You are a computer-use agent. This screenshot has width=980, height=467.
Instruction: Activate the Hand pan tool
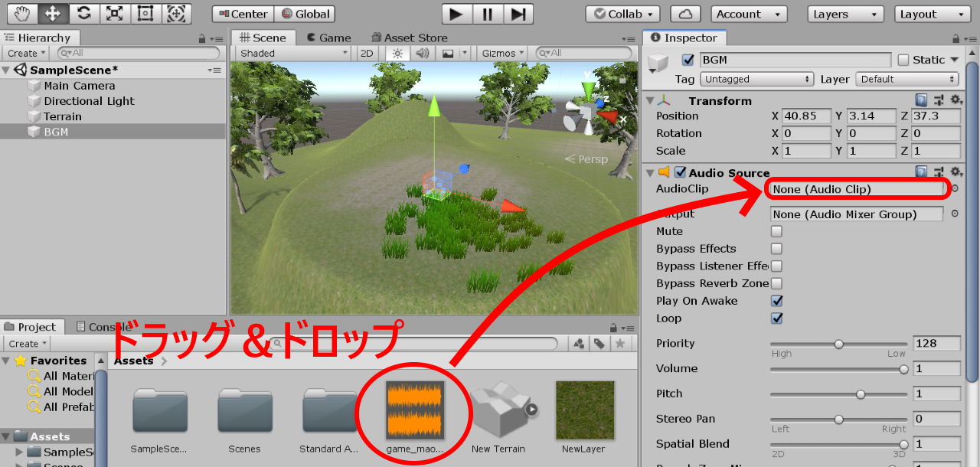point(21,13)
